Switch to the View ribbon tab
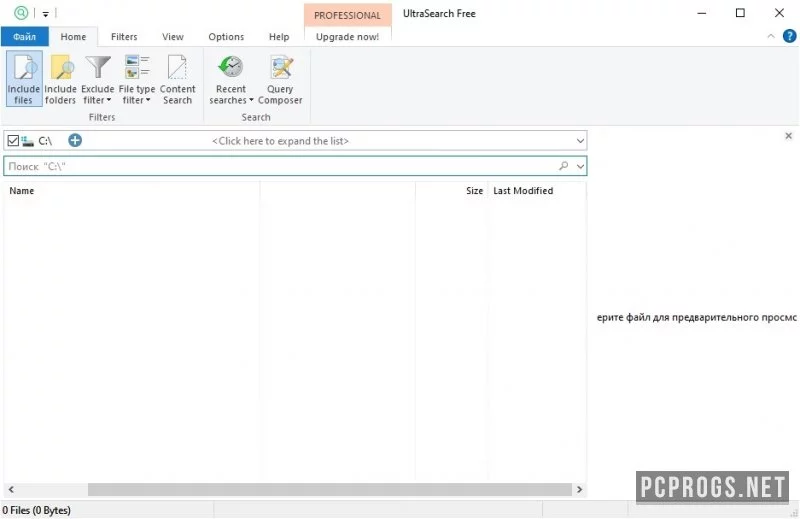Screen dimensions: 800x519 (173, 37)
